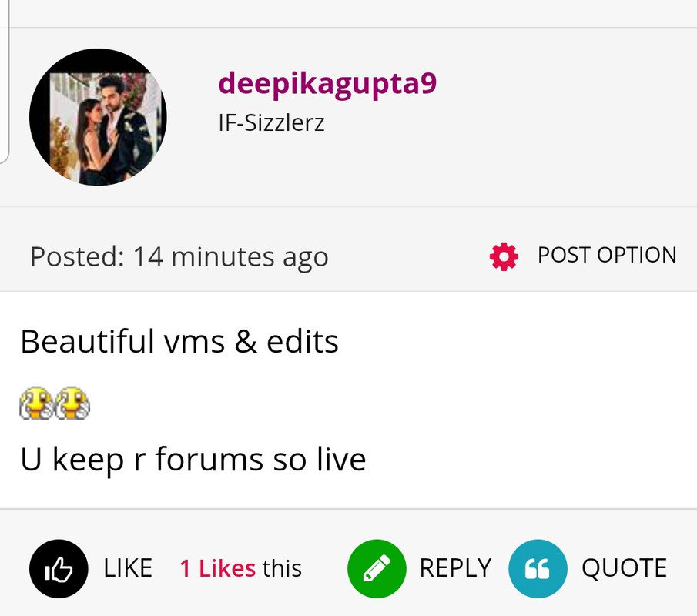Click the 'U keep r forums so live' text
The width and height of the screenshot is (697, 616).
tap(193, 460)
